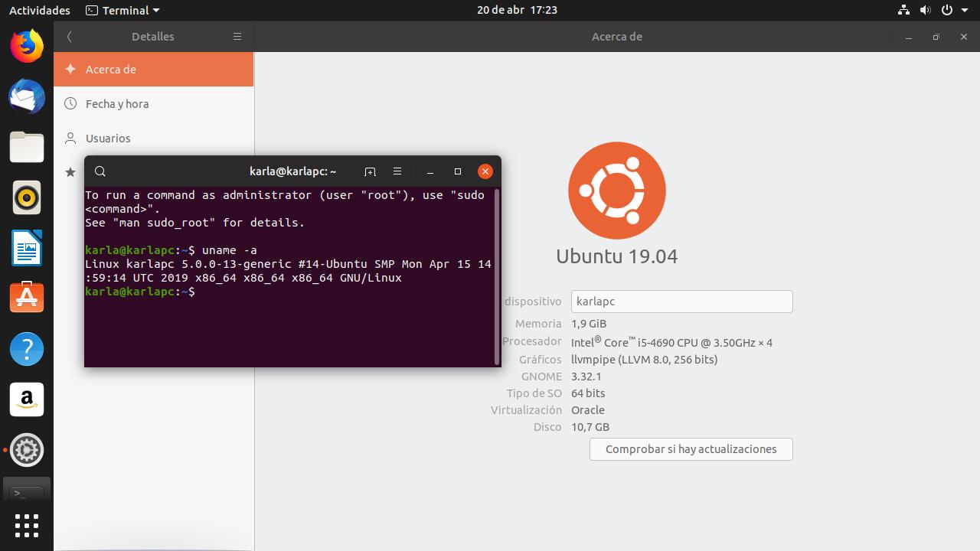This screenshot has height=551, width=980.
Task: Click the Acerca de window title
Action: pyautogui.click(x=617, y=36)
